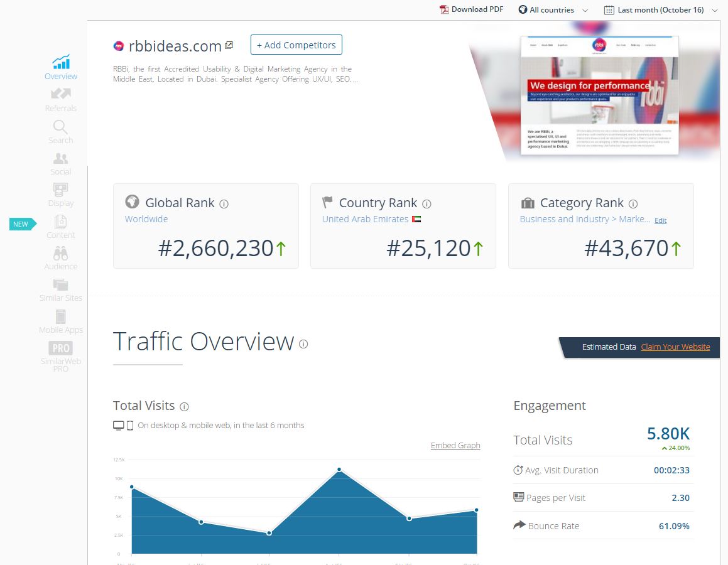
Task: Click the Add Competitors button
Action: click(296, 45)
